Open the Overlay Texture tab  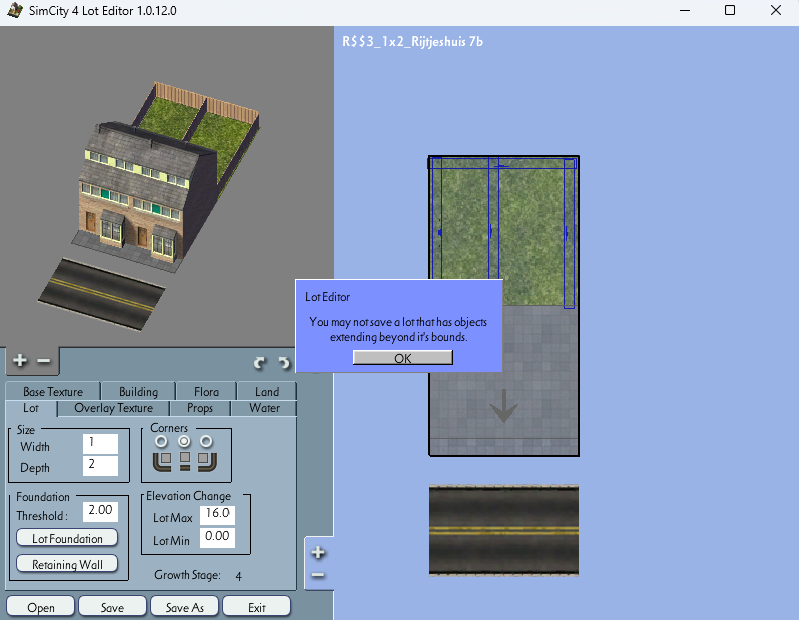[113, 408]
